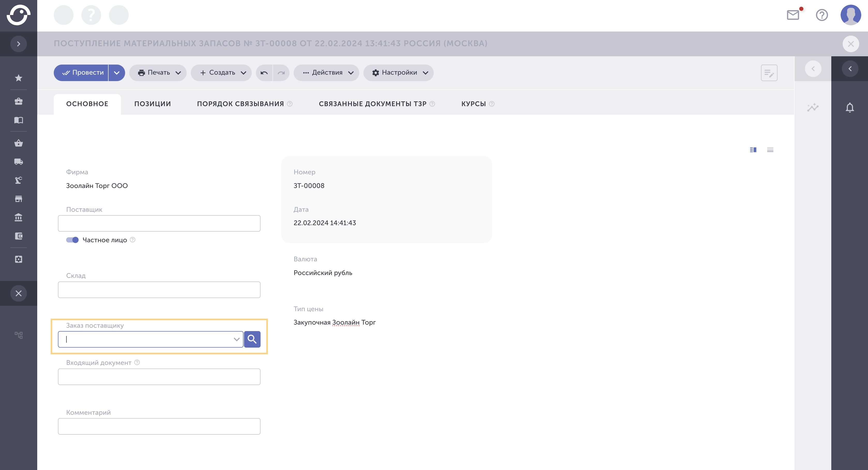Click price type Закупочная Зоолайн Торг
This screenshot has width=868, height=470.
point(334,322)
